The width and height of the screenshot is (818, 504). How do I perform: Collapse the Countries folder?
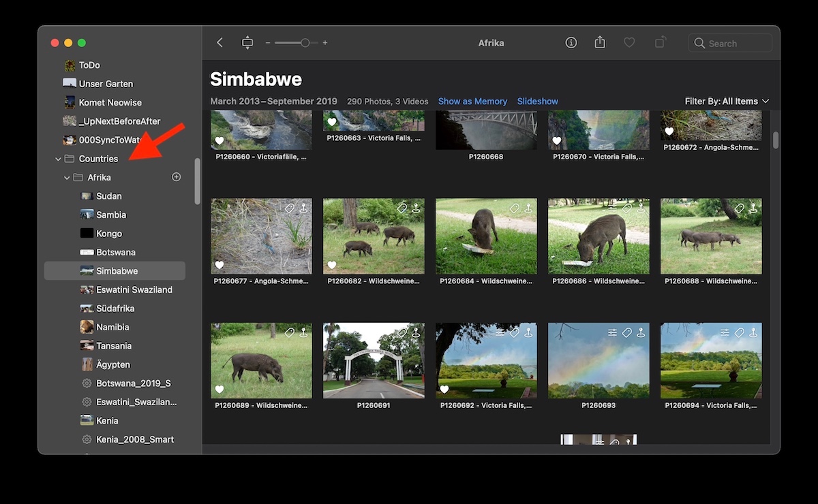58,159
